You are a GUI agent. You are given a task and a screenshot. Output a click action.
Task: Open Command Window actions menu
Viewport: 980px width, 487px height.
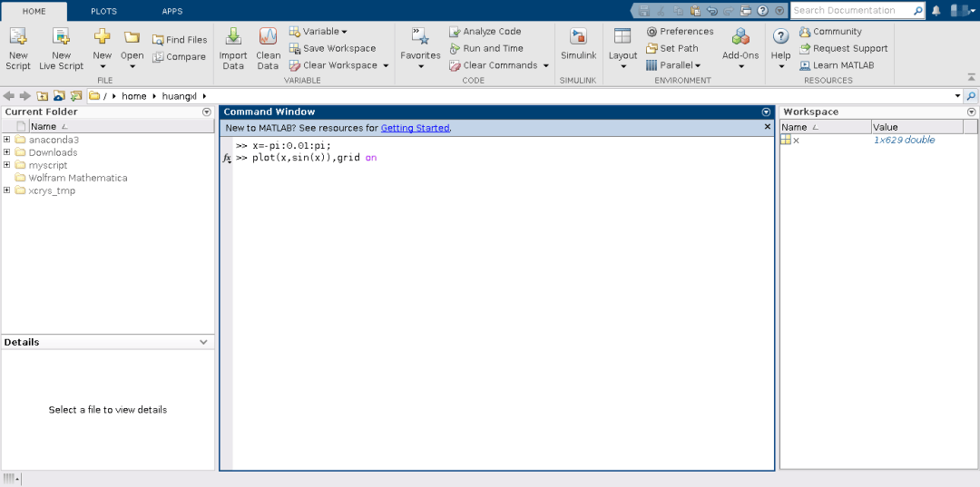pyautogui.click(x=766, y=112)
